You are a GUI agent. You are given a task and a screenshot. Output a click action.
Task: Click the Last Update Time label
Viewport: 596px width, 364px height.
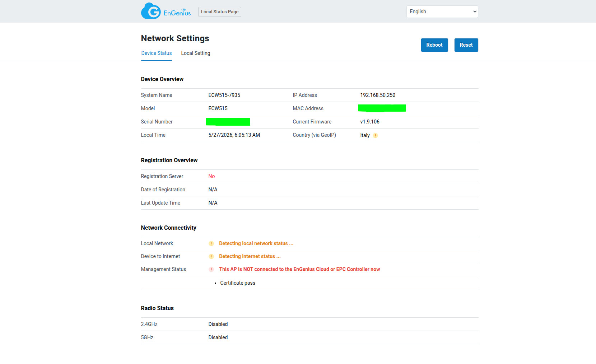160,203
